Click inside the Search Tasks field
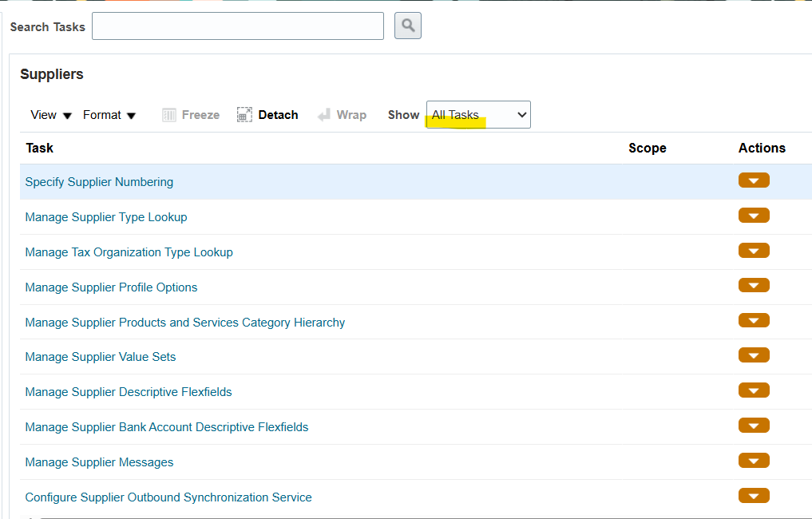 pos(238,26)
